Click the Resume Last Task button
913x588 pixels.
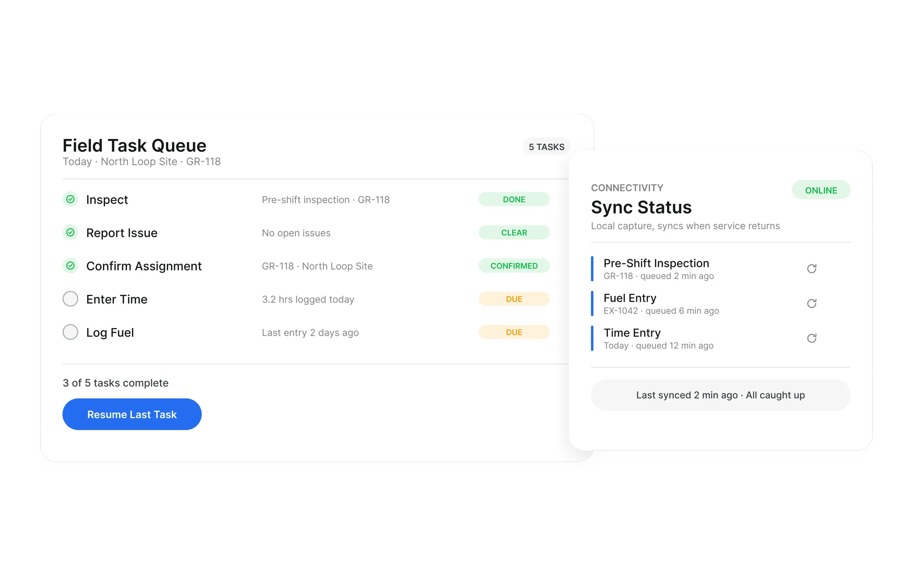(x=132, y=414)
